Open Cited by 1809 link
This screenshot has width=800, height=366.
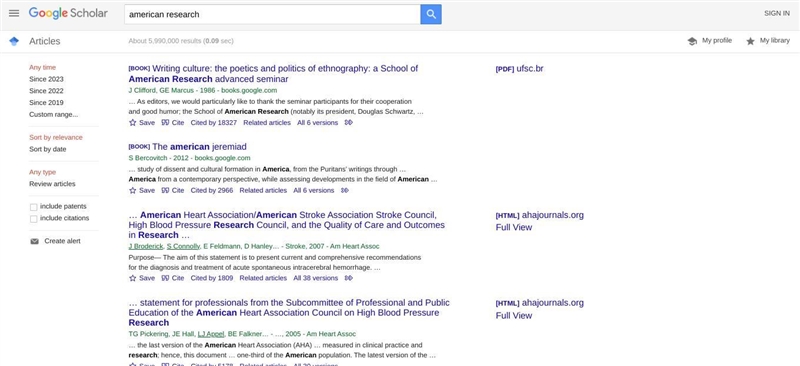(x=212, y=278)
